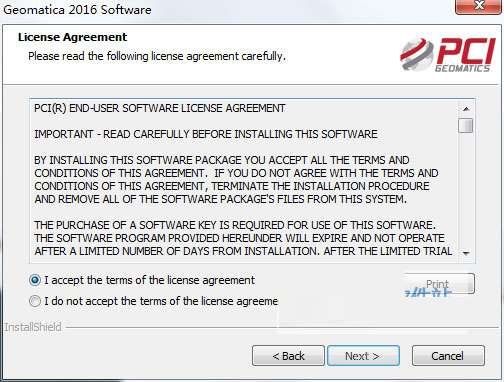Select 'I do not accept the terms' option
The height and width of the screenshot is (382, 504).
35,301
